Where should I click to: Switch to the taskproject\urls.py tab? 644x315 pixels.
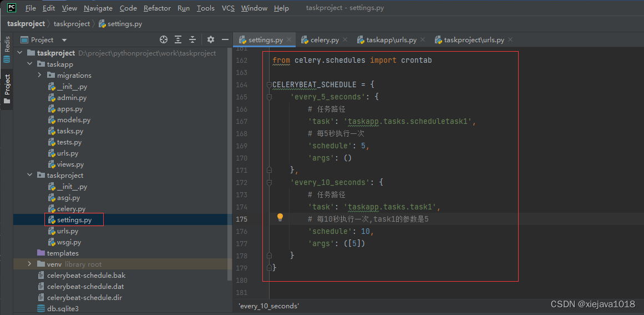473,40
